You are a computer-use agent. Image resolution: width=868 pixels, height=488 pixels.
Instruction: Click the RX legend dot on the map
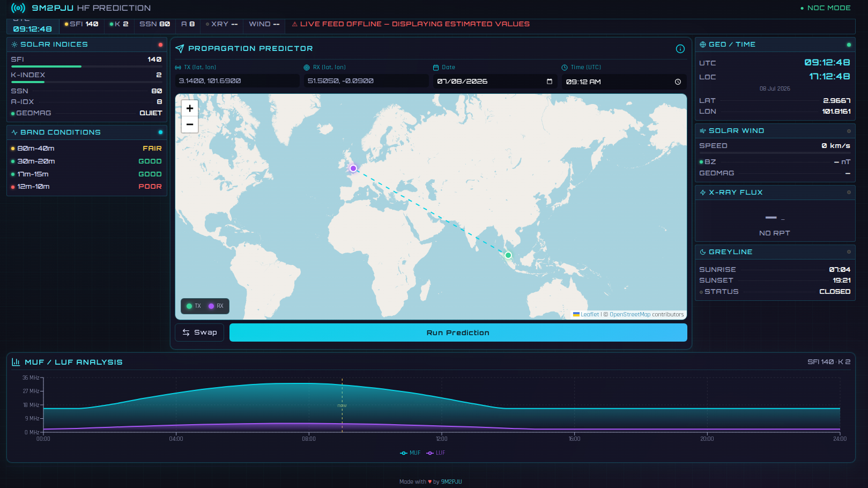click(211, 306)
